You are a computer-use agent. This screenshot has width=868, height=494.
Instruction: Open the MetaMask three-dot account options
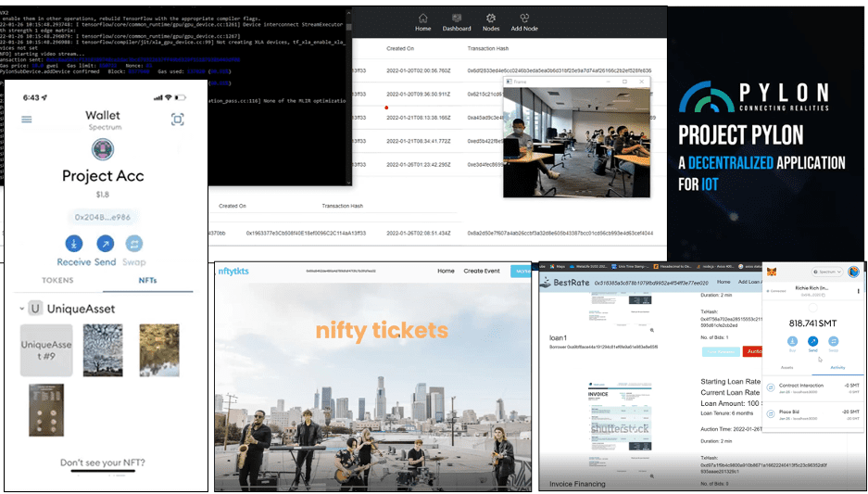click(858, 291)
